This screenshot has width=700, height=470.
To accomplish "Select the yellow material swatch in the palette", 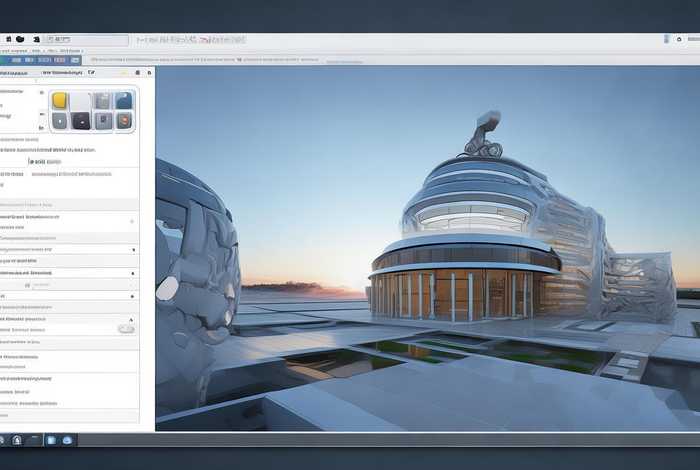I will [x=60, y=101].
